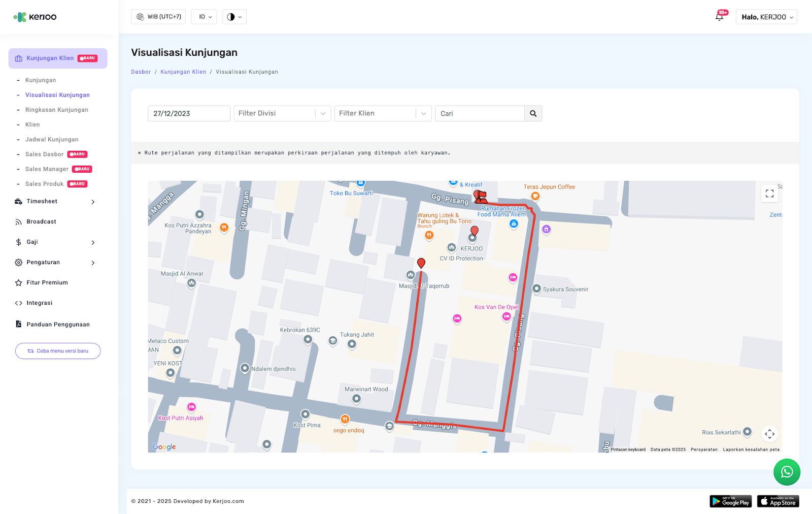Click the Kerjoo logo
The height and width of the screenshot is (514, 812).
35,17
